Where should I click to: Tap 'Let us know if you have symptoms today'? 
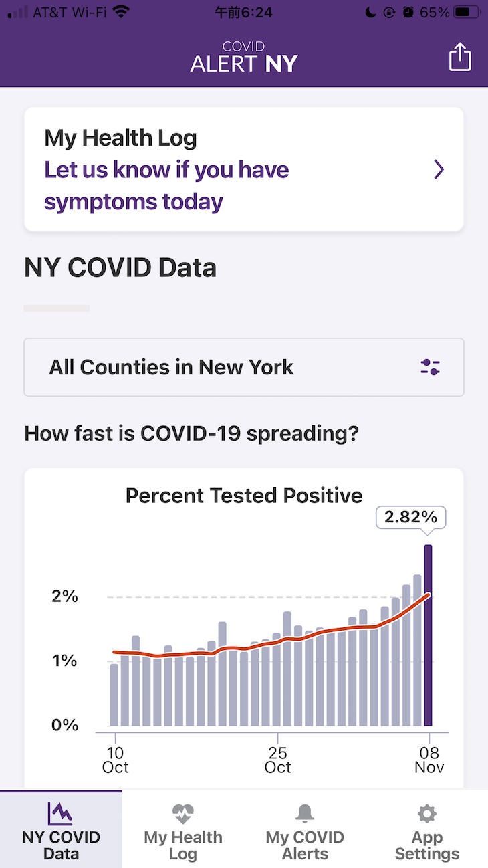[x=166, y=186]
